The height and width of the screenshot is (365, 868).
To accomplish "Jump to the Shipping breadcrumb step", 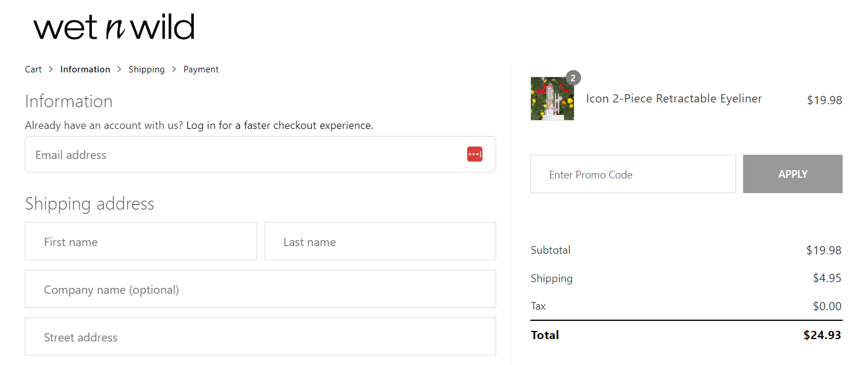I will click(x=147, y=69).
